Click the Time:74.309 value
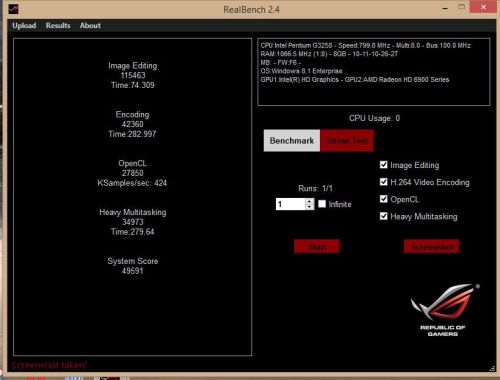 click(133, 85)
